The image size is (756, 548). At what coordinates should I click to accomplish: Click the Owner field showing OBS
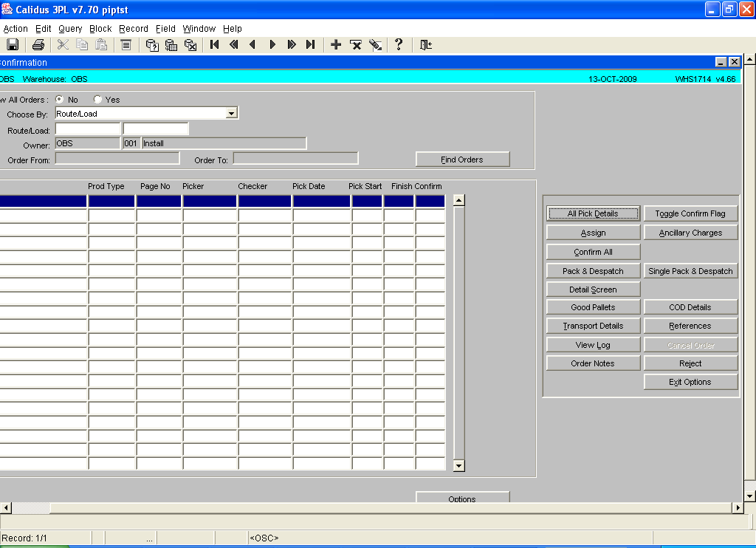point(88,143)
